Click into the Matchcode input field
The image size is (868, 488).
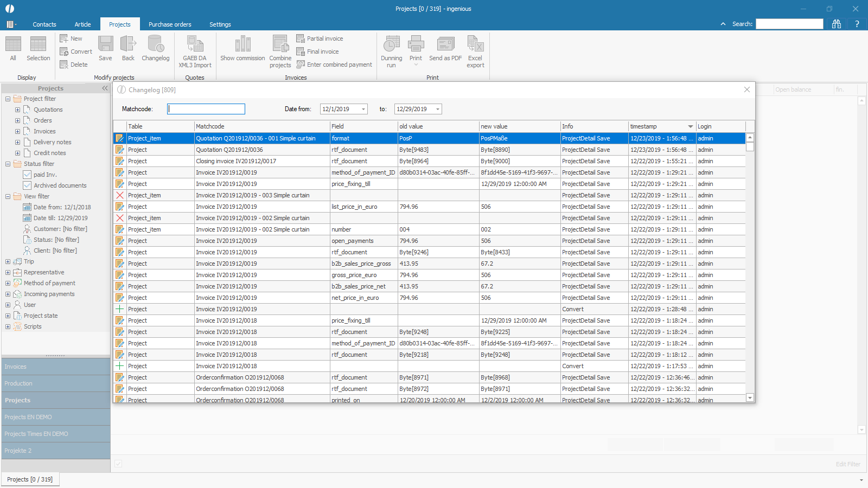(206, 109)
